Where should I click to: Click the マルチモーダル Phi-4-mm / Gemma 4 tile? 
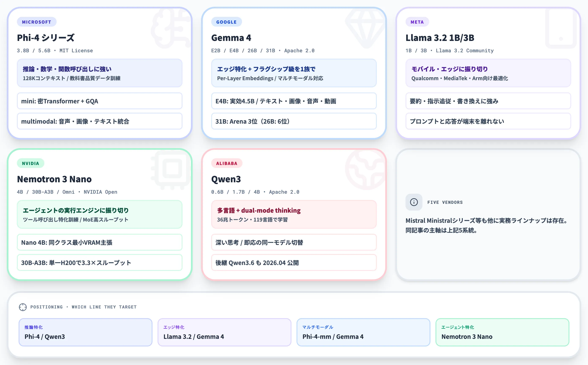tap(363, 333)
